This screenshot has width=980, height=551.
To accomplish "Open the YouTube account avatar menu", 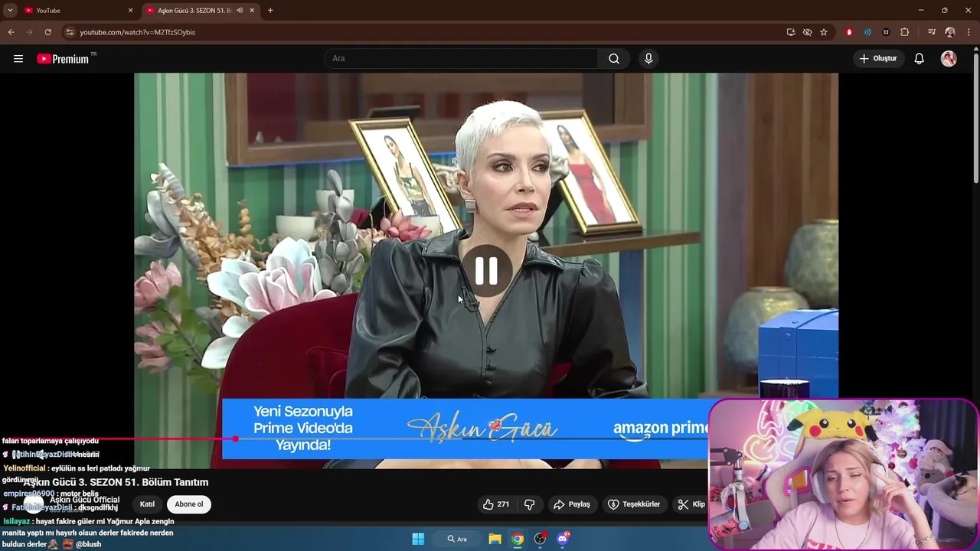I will (949, 59).
